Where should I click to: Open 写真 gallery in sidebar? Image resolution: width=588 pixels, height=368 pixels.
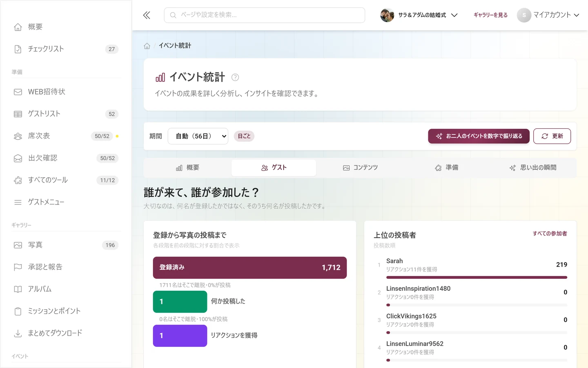click(x=66, y=245)
